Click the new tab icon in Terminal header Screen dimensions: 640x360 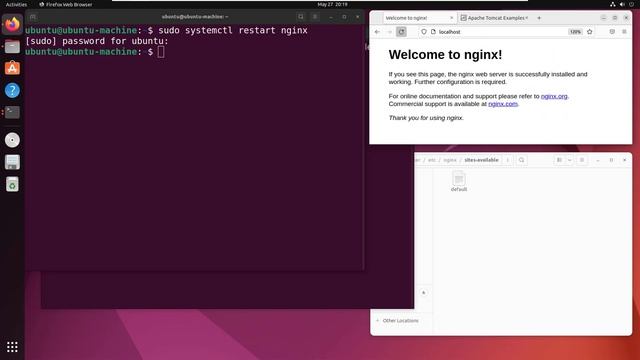pyautogui.click(x=33, y=17)
